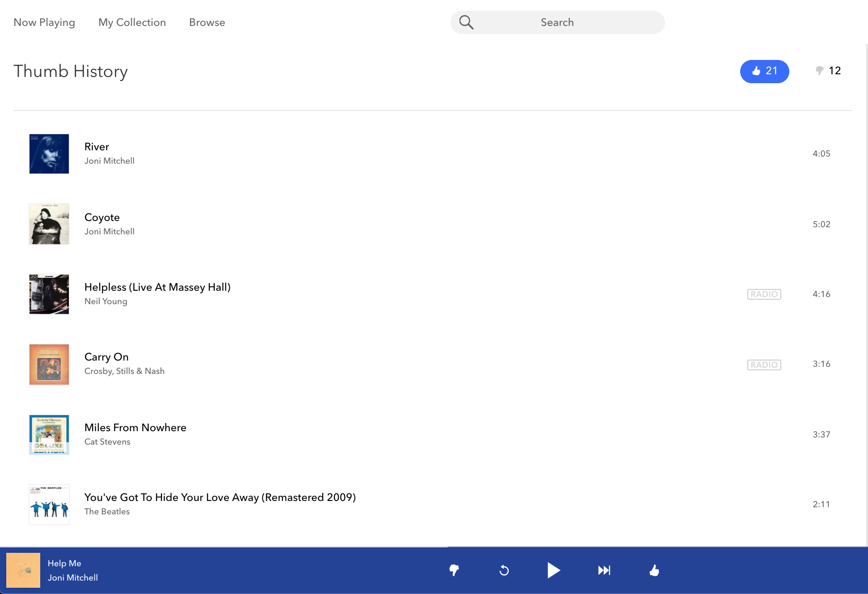This screenshot has width=868, height=594.
Task: Show liked songs with the 21 thumbs-up filter
Action: 764,71
